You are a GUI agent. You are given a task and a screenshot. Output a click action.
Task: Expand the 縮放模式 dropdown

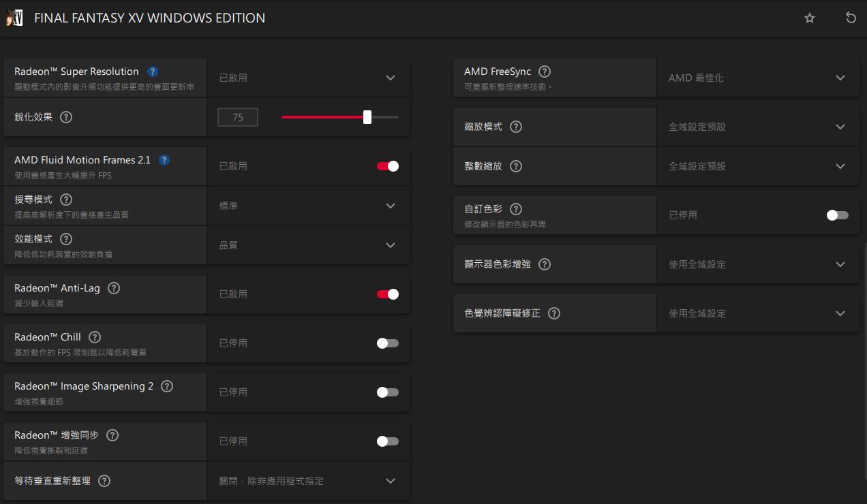[x=759, y=127]
